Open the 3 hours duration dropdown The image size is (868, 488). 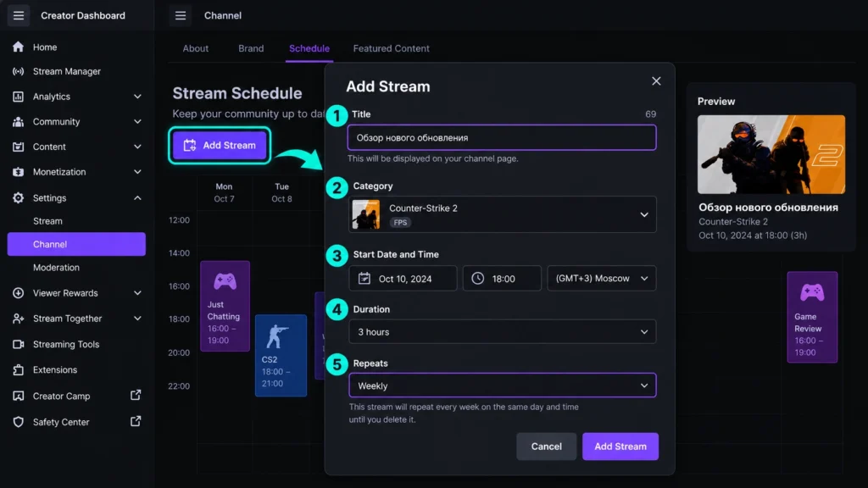[502, 332]
